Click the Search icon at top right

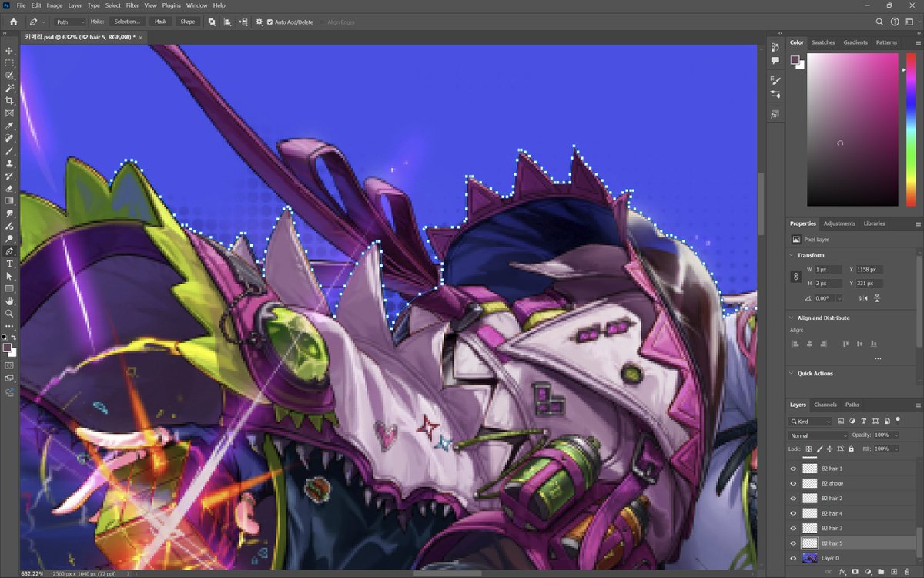click(880, 22)
